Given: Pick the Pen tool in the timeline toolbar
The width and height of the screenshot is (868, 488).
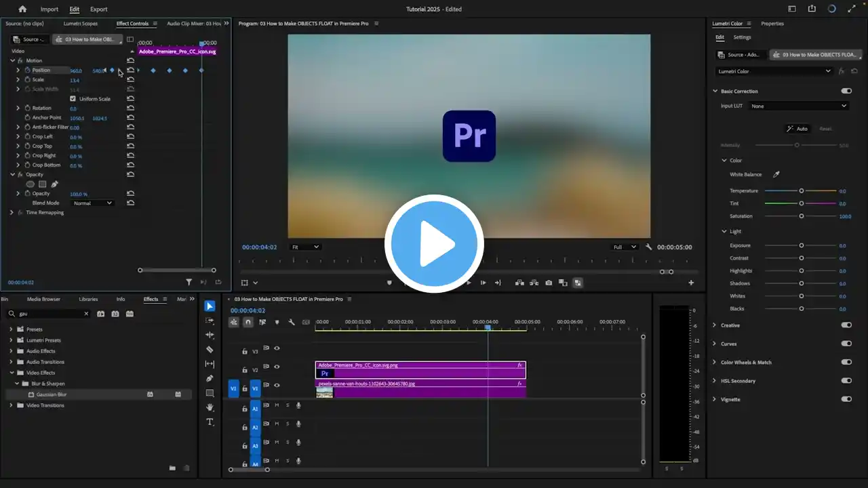Looking at the screenshot, I should [210, 378].
